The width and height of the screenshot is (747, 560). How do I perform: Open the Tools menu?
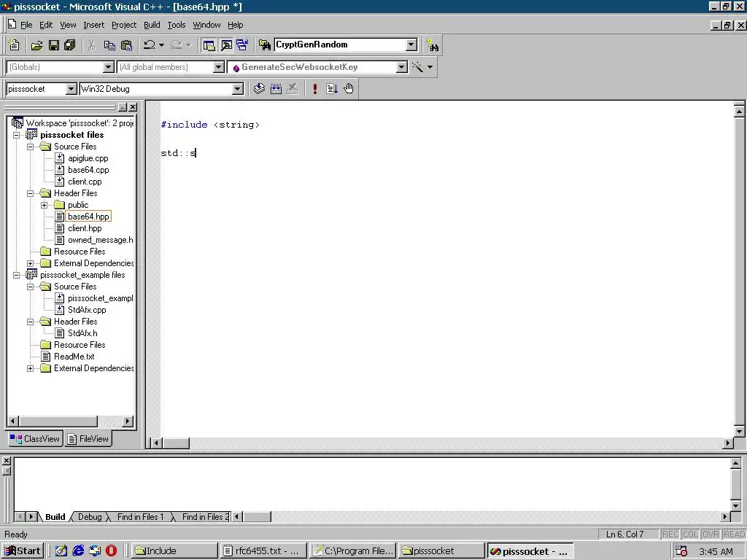coord(177,25)
